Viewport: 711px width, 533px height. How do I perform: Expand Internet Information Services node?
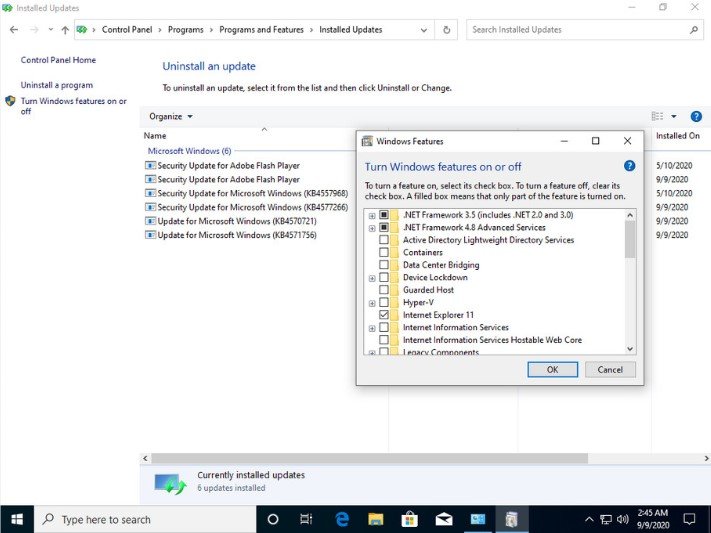[x=372, y=328]
